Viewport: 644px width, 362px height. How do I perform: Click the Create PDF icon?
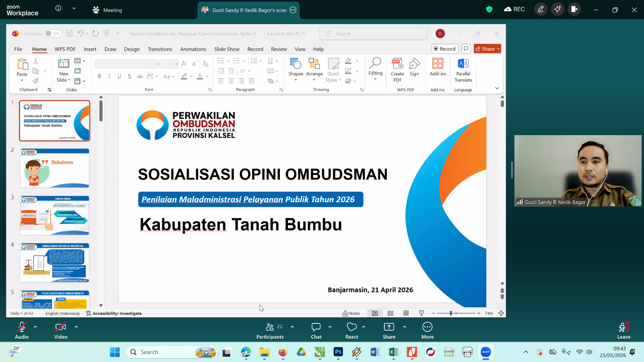click(x=397, y=64)
